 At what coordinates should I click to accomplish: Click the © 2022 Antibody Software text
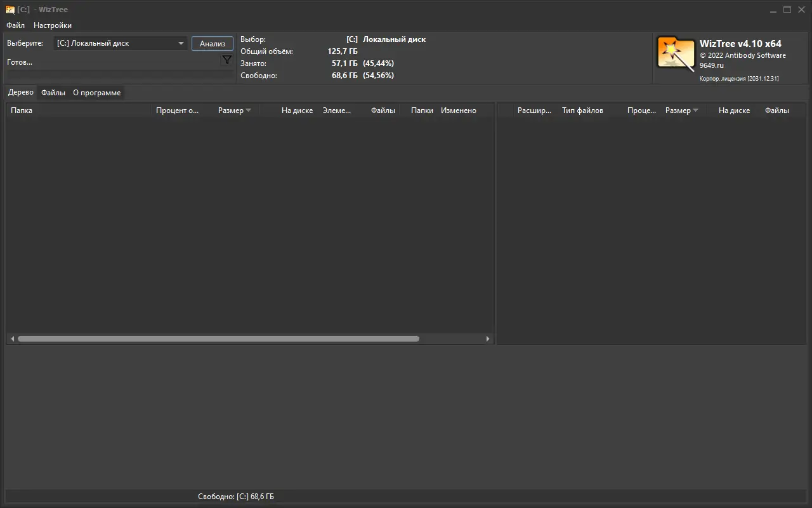[743, 55]
